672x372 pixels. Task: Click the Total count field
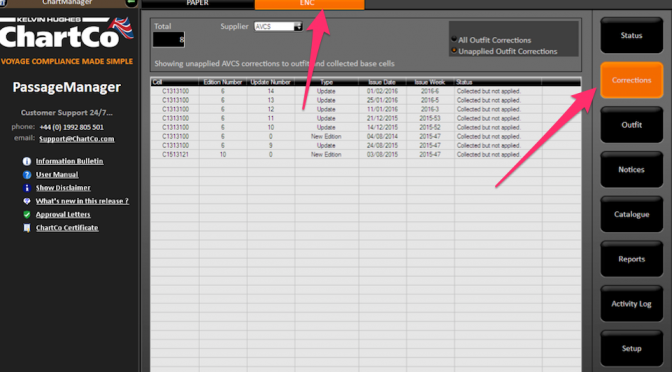point(169,40)
